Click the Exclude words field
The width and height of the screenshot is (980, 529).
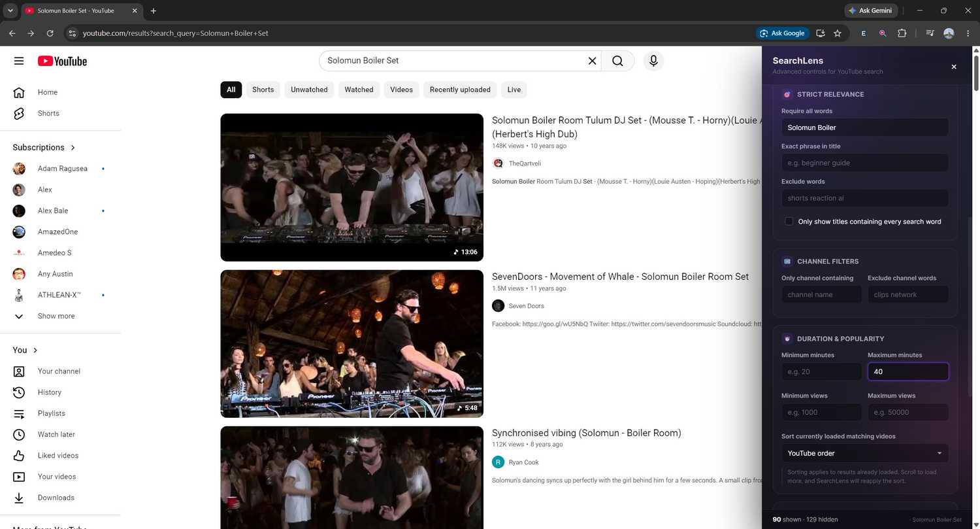click(x=865, y=198)
